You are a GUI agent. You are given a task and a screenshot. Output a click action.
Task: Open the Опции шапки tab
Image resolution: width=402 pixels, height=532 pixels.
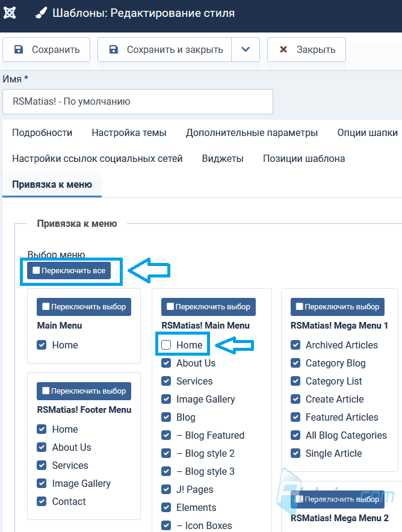(368, 132)
